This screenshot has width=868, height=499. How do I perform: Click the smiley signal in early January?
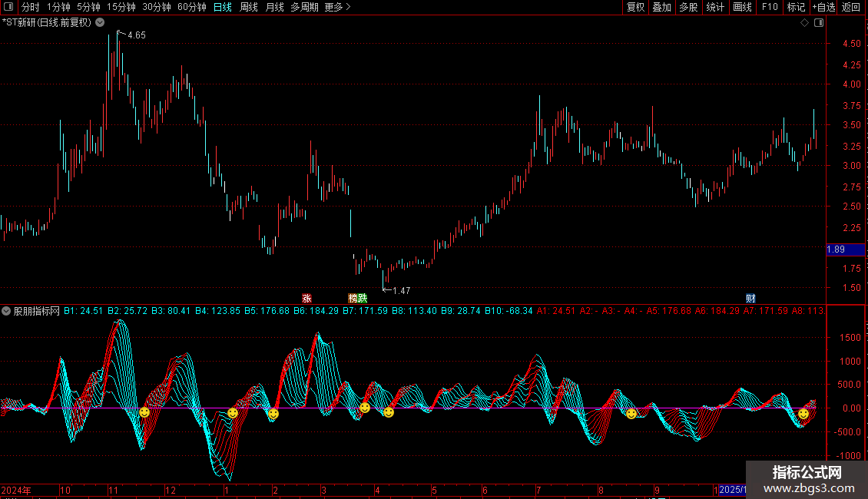click(x=233, y=413)
